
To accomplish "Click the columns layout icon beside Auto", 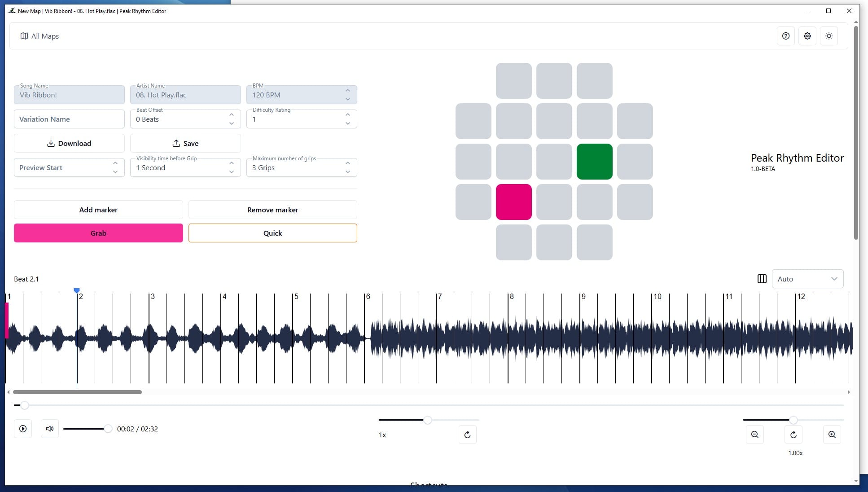I will (x=762, y=279).
